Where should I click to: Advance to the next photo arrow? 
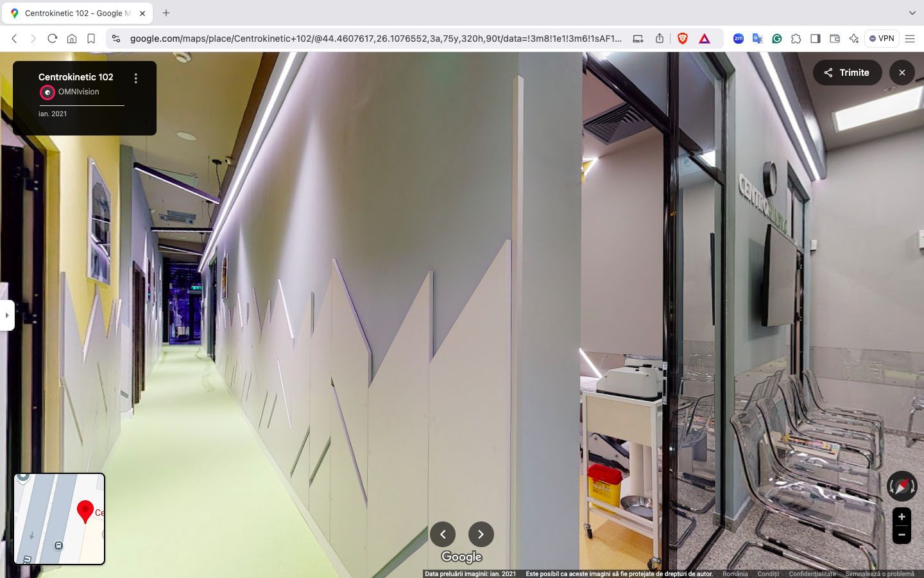click(x=481, y=534)
